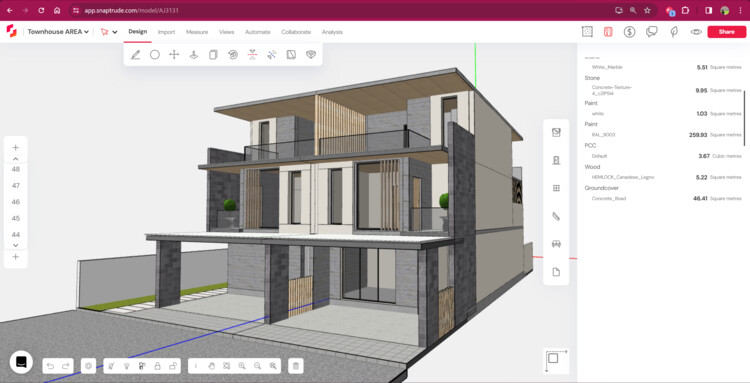Click the Snaptrude logo
The width and height of the screenshot is (750, 383).
[x=11, y=32]
